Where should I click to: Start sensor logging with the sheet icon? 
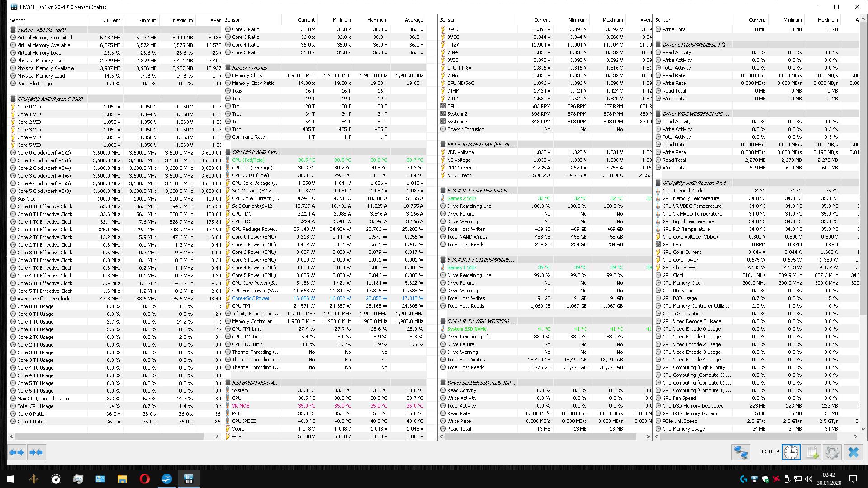[811, 452]
